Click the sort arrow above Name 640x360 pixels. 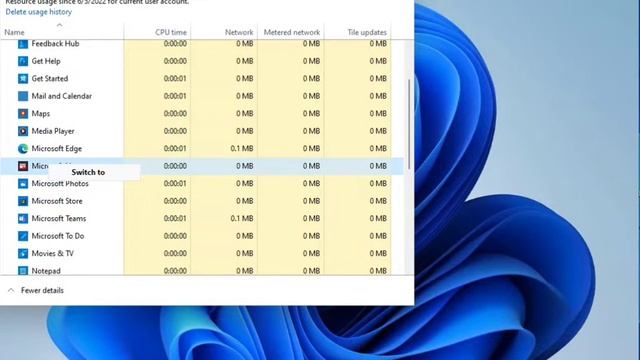point(60,25)
